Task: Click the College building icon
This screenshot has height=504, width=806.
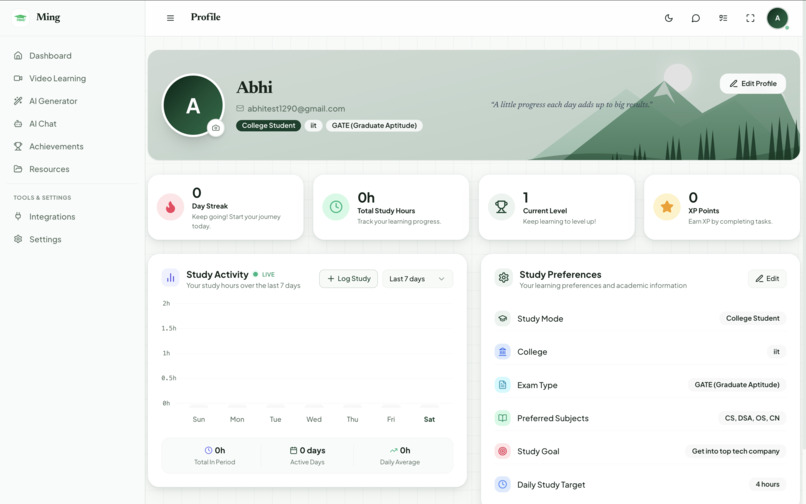Action: click(x=502, y=352)
